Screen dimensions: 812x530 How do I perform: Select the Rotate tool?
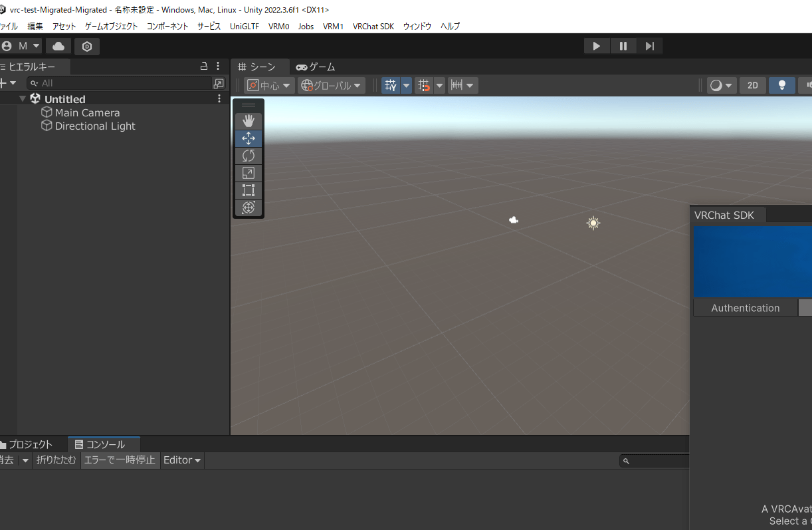(249, 156)
